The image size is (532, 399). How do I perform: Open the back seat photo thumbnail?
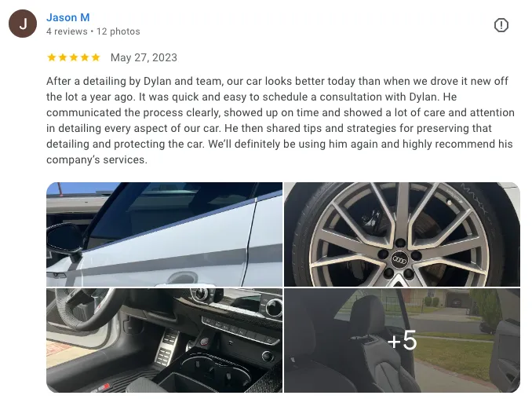[x=402, y=340]
